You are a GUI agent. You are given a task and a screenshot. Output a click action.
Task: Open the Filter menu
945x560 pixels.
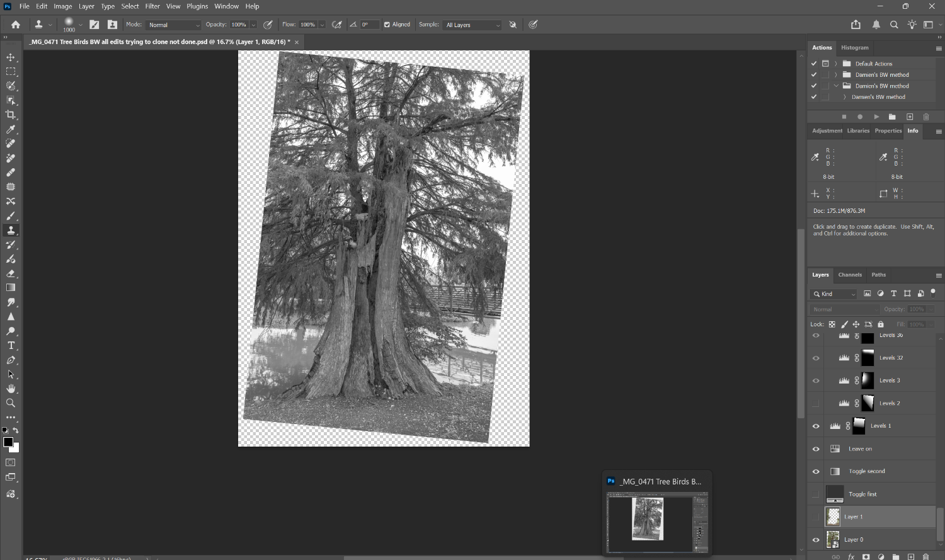click(152, 6)
